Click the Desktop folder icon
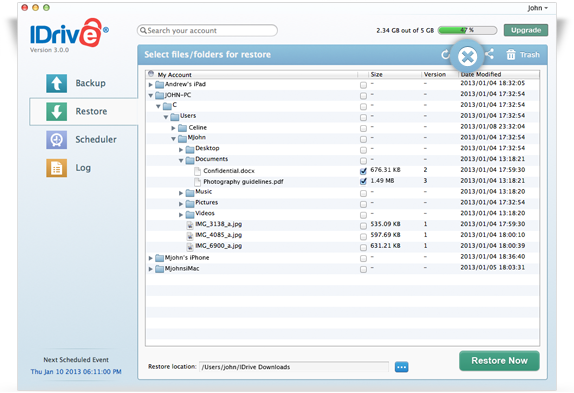This screenshot has height=393, width=574. coord(190,150)
